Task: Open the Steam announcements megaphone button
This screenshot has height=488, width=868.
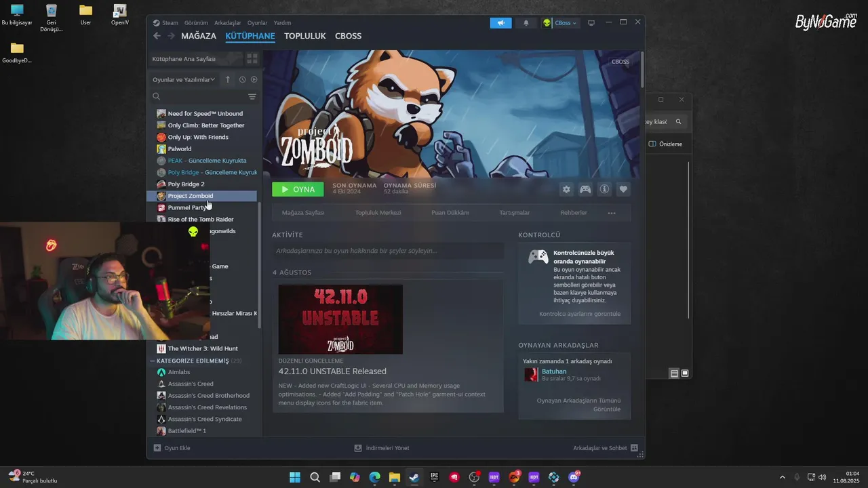Action: (x=501, y=23)
